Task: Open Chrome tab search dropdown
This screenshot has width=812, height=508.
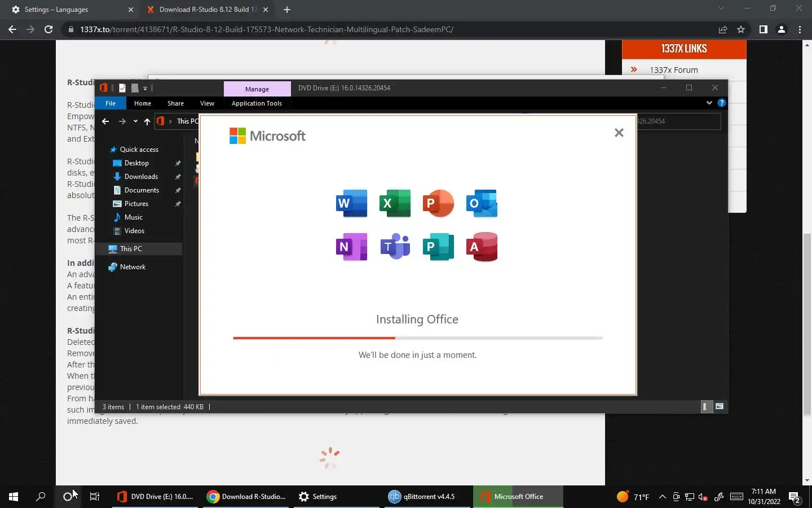Action: (x=721, y=8)
